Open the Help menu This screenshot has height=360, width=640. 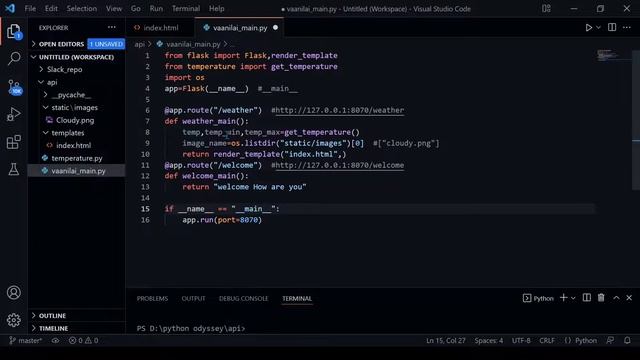tap(217, 9)
